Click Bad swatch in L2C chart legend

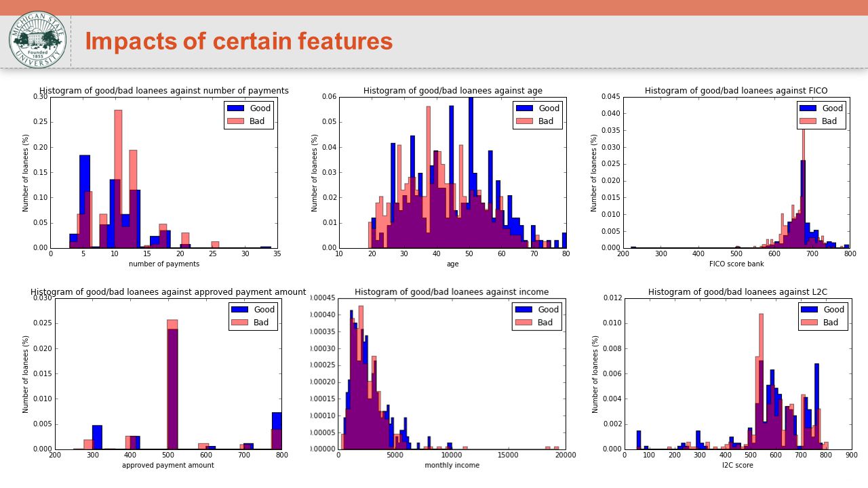810,323
